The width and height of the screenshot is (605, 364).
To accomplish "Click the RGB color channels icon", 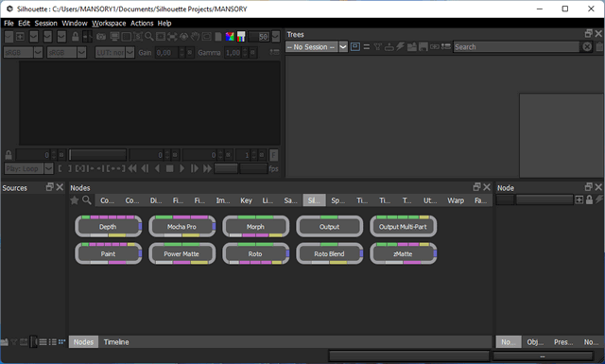I will point(230,37).
